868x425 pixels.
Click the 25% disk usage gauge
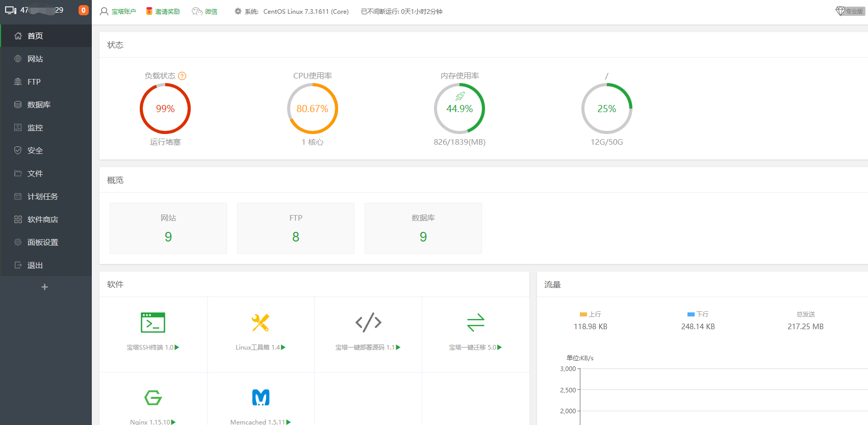[x=607, y=109]
